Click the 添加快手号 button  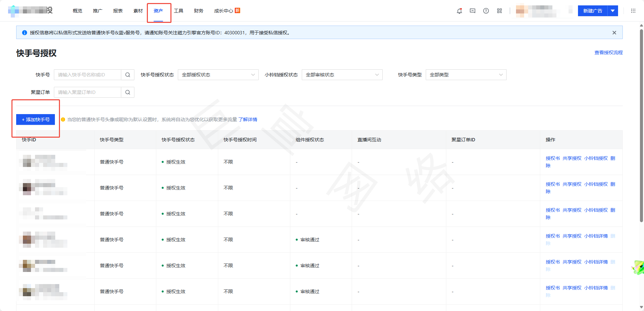(36, 119)
